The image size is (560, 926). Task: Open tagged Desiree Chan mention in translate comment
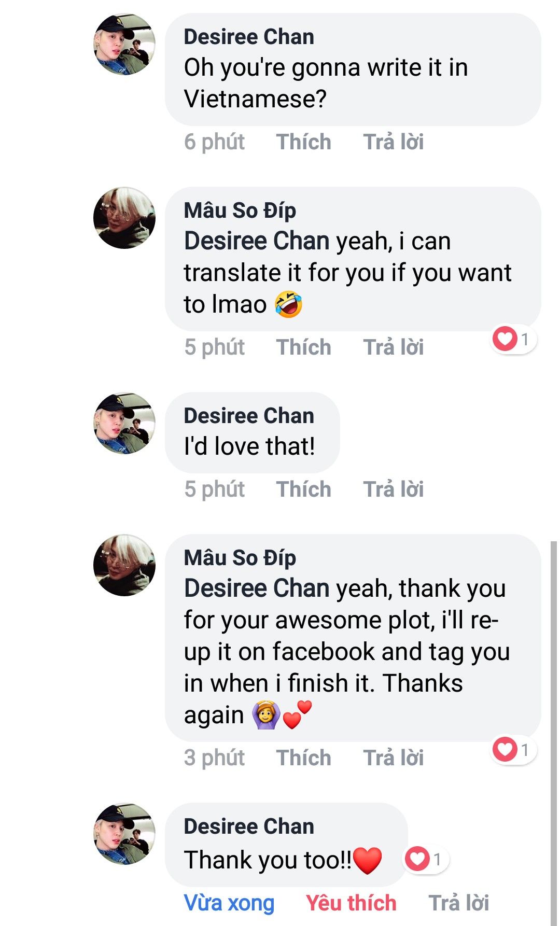click(x=257, y=241)
